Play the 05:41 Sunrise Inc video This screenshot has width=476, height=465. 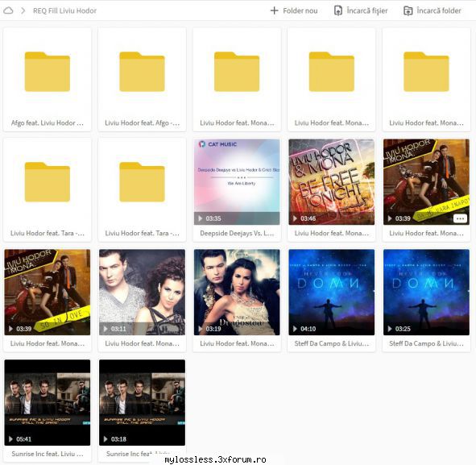point(10,439)
